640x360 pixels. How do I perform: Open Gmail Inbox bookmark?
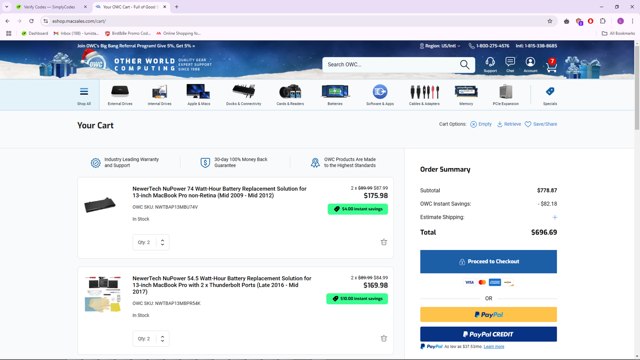pyautogui.click(x=76, y=33)
